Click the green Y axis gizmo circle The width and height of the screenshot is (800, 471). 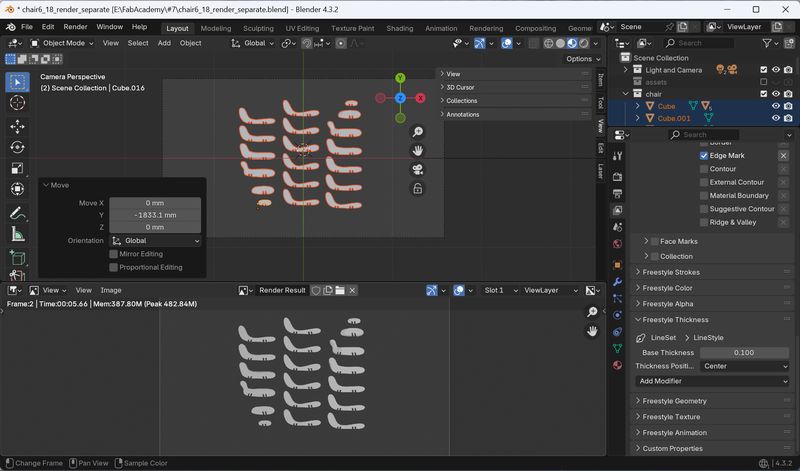400,78
